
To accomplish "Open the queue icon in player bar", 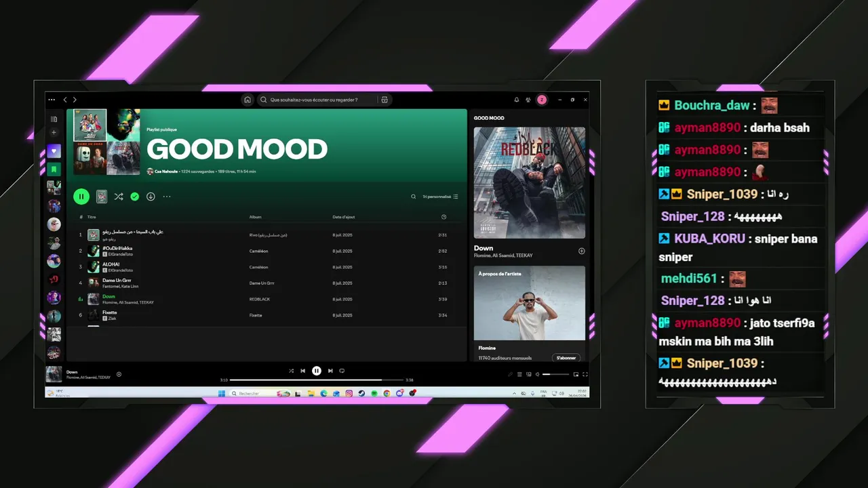I will (x=519, y=374).
